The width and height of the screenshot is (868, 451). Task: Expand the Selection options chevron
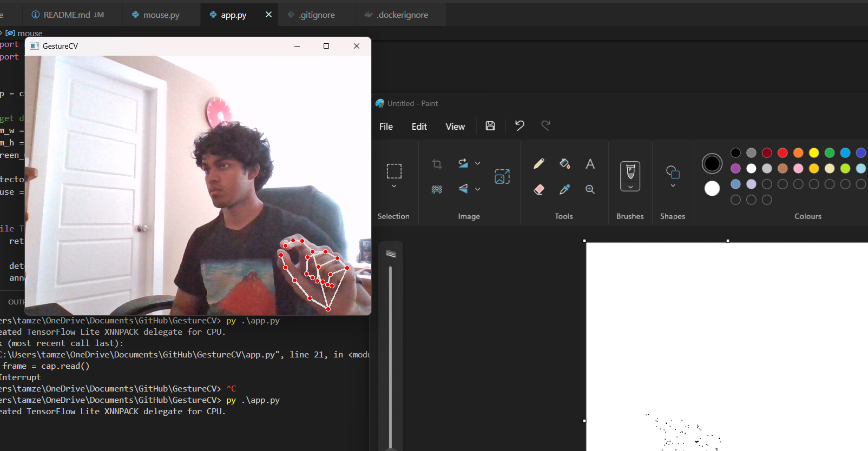tap(394, 186)
